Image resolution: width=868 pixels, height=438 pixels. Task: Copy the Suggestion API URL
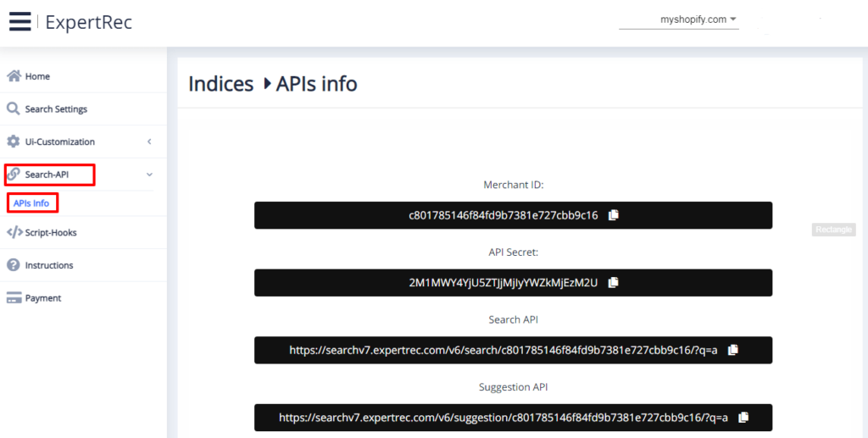click(x=743, y=417)
